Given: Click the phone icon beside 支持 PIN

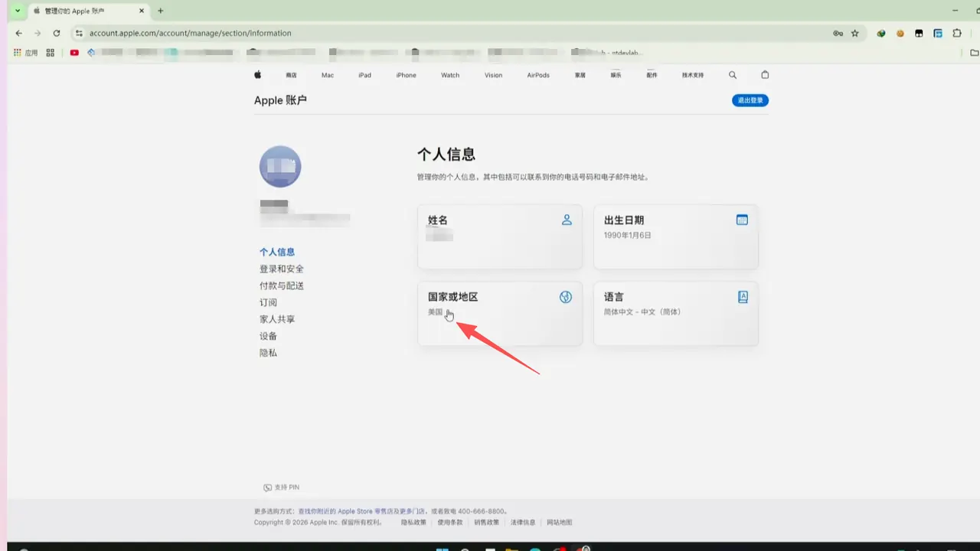Looking at the screenshot, I should [x=267, y=487].
